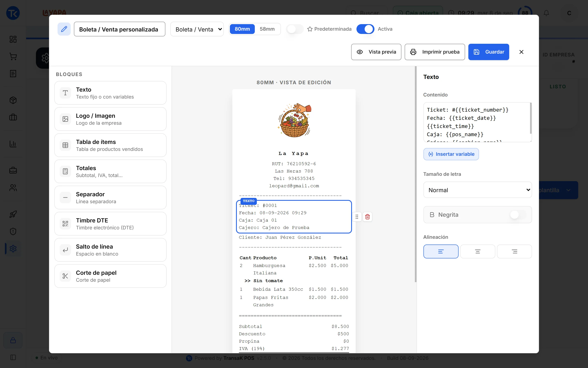Click the Imprimir prueba button
This screenshot has width=588, height=368.
tap(434, 52)
